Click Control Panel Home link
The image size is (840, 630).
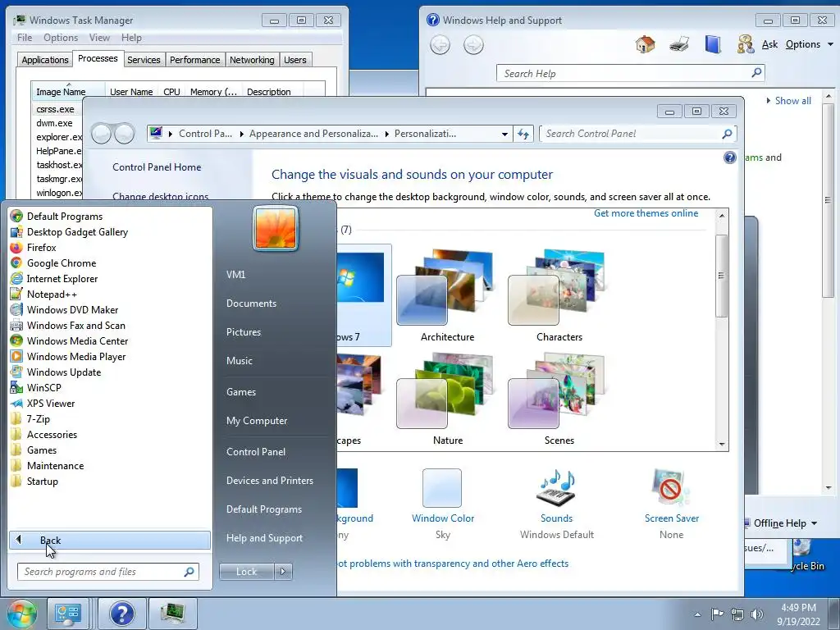click(157, 167)
